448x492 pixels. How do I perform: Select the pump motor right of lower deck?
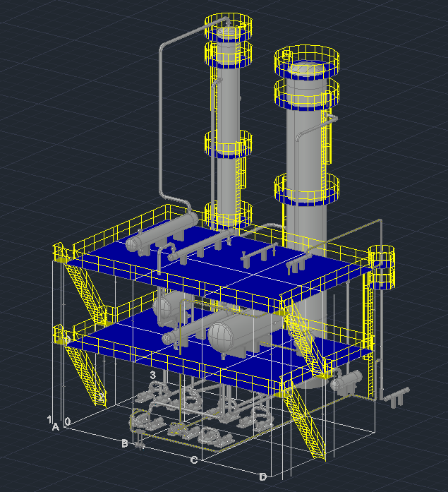click(346, 383)
